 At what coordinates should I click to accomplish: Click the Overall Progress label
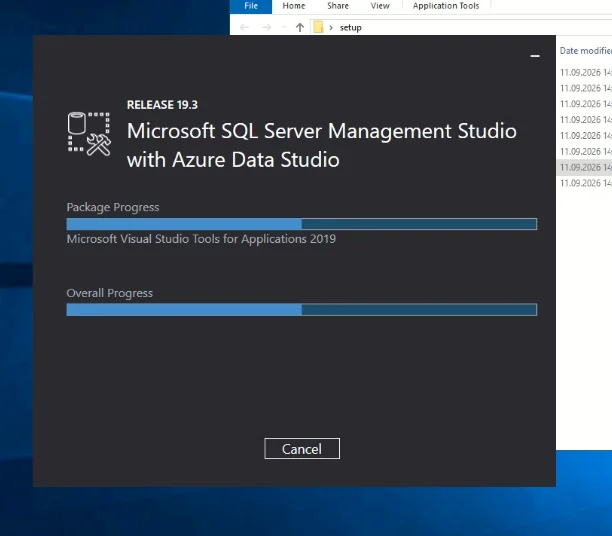coord(110,293)
